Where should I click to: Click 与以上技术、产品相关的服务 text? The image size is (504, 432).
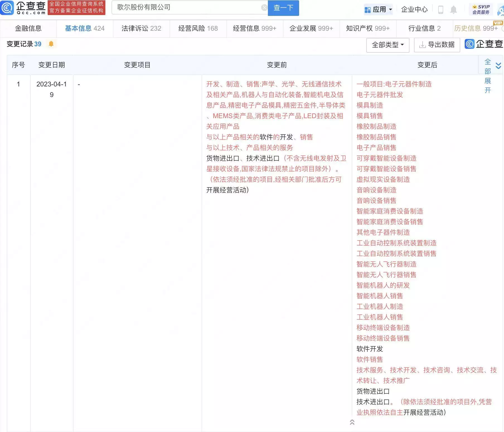click(x=249, y=148)
